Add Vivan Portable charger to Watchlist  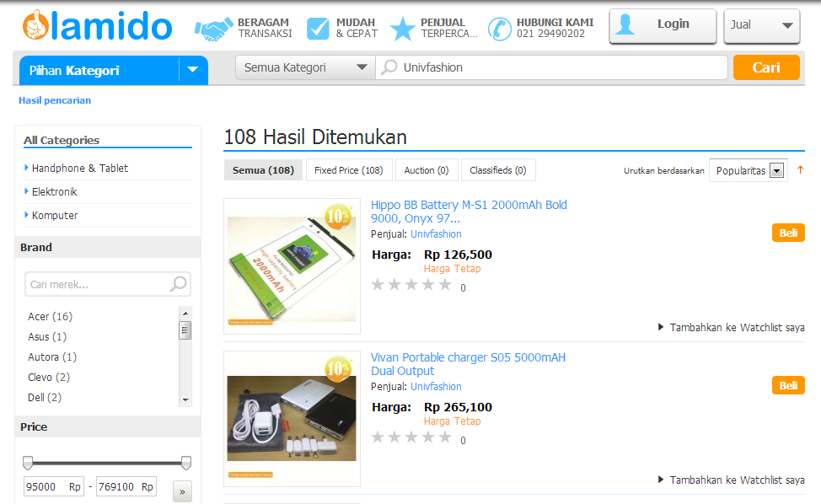(732, 480)
